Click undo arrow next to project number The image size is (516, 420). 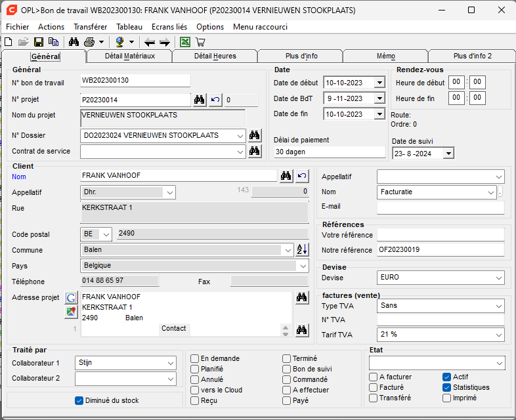click(x=215, y=100)
